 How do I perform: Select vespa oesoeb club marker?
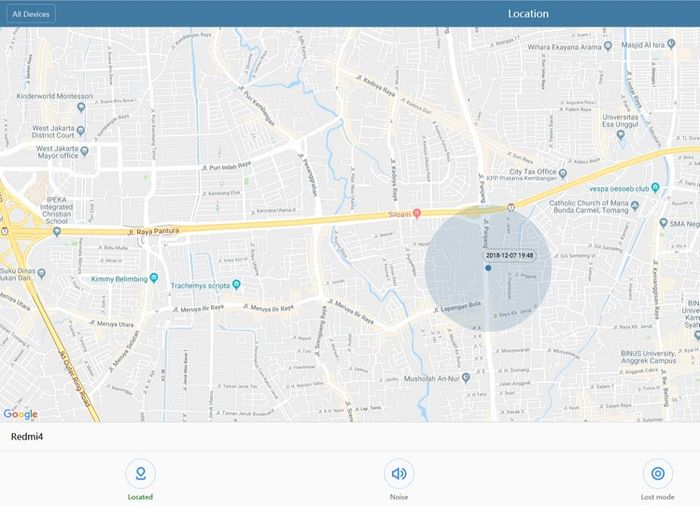tap(655, 188)
